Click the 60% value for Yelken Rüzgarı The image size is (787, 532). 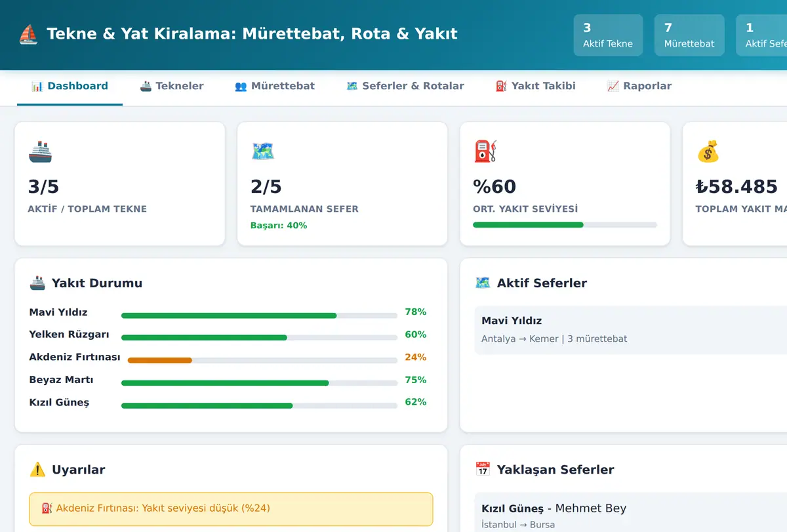click(416, 335)
